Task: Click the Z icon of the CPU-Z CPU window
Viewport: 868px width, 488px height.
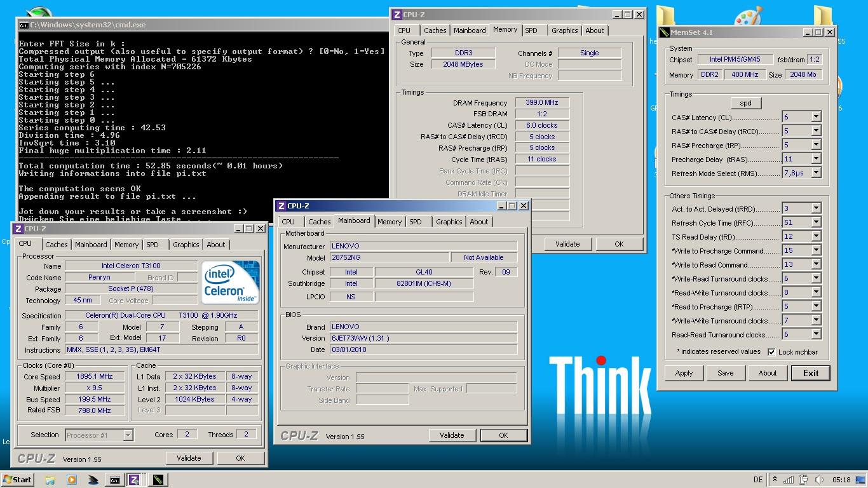Action: coord(18,229)
